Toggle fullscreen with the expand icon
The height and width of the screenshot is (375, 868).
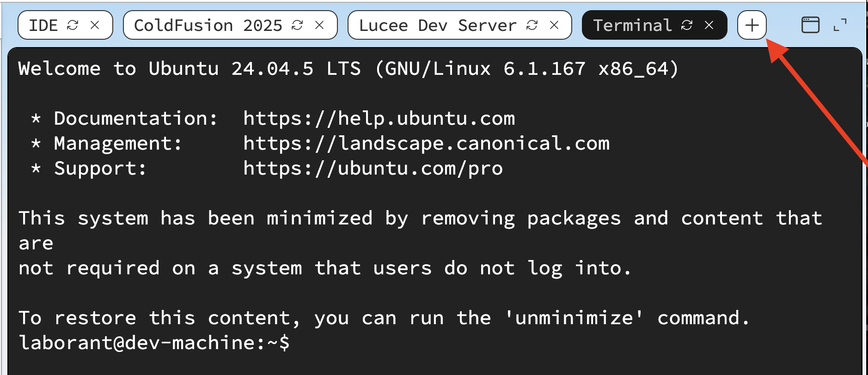pos(840,25)
